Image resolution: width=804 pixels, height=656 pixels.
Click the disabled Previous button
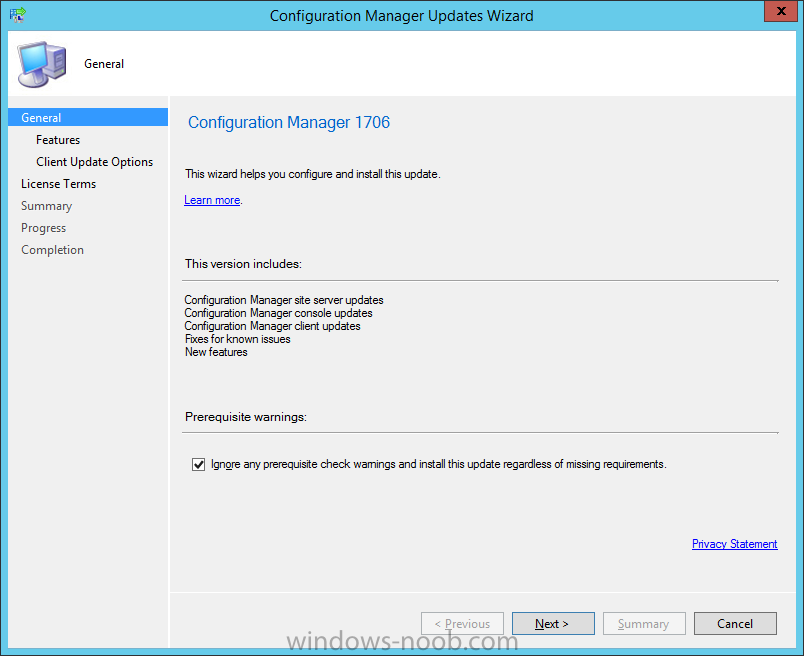(x=463, y=624)
